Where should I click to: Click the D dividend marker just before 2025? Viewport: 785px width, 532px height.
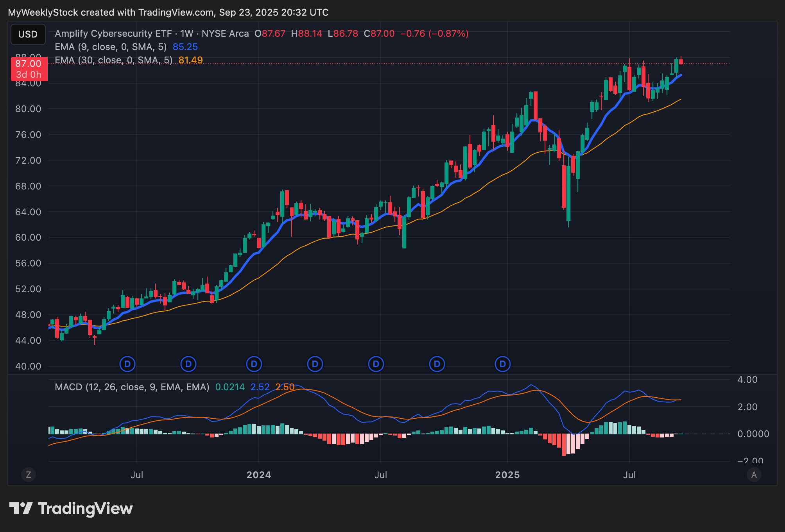(502, 364)
